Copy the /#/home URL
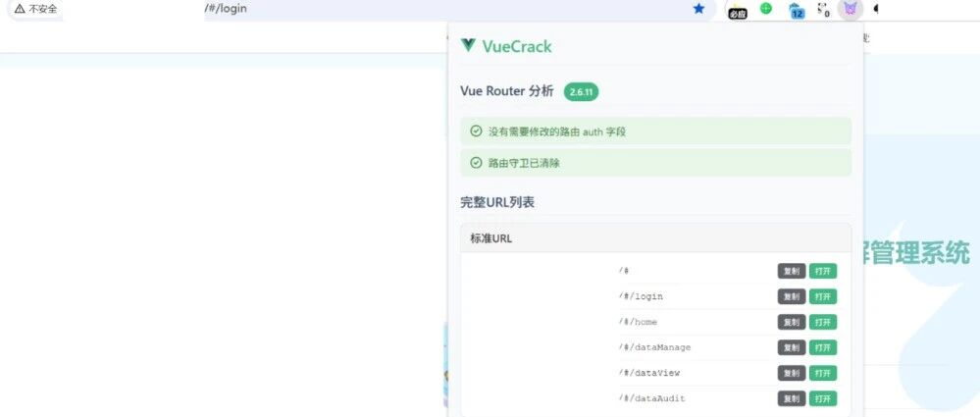This screenshot has width=980, height=417. (792, 322)
